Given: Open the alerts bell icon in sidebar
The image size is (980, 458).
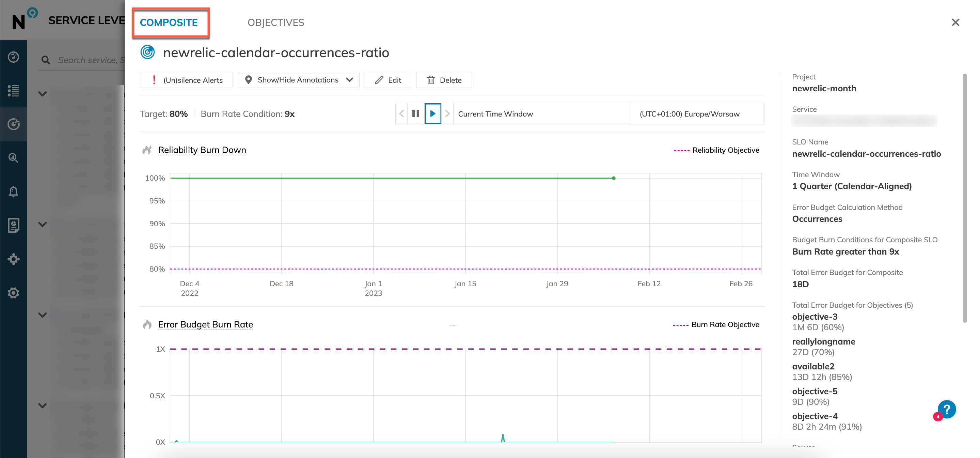Looking at the screenshot, I should coord(13,192).
